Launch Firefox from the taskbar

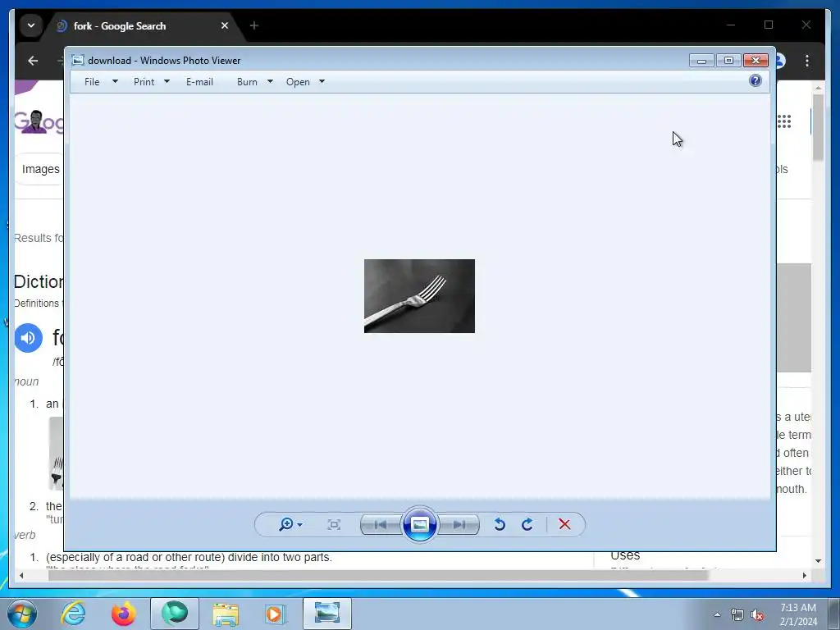click(123, 614)
